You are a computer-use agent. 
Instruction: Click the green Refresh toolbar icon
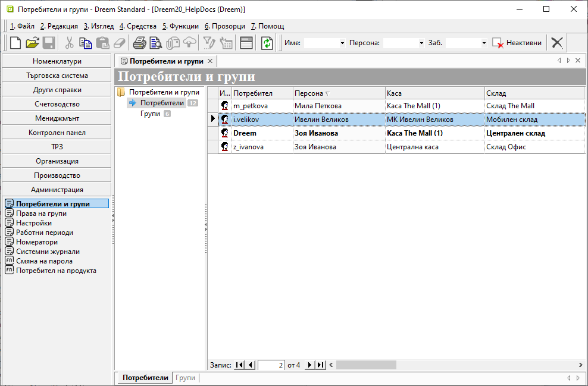267,43
